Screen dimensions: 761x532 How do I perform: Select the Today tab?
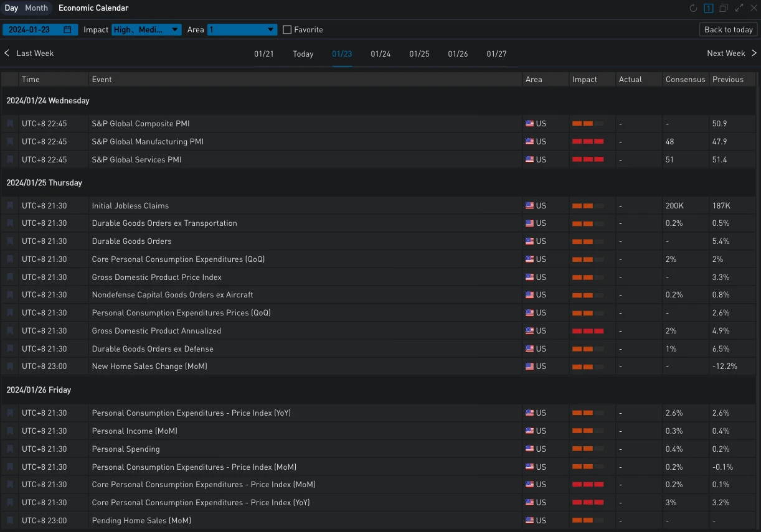tap(303, 54)
